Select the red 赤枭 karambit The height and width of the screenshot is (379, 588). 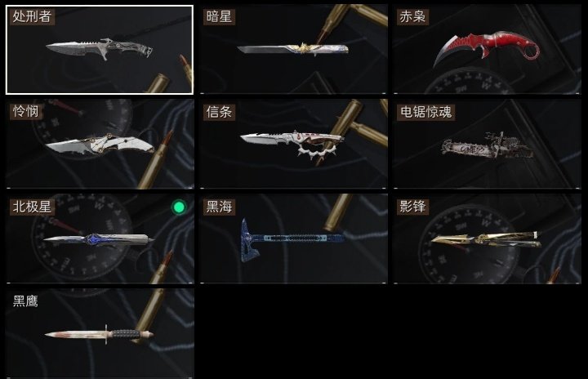[487, 50]
